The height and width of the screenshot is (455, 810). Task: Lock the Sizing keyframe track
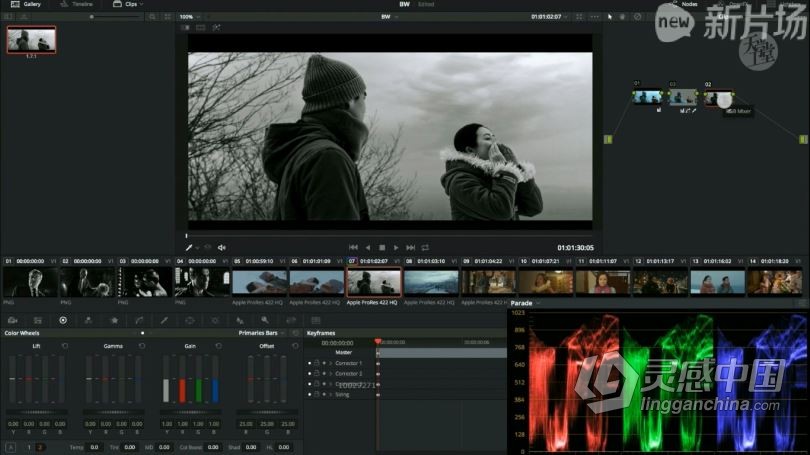(x=317, y=395)
